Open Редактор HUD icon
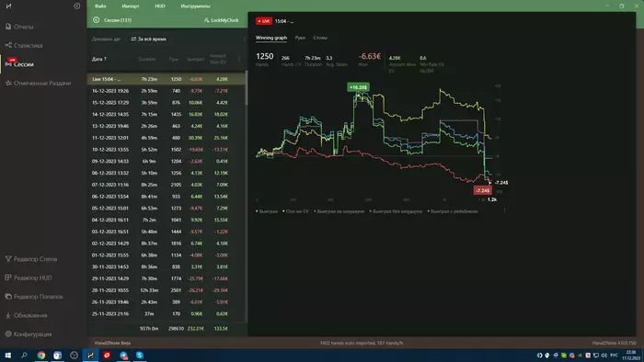Viewport: 644px width, 362px height. coord(8,277)
